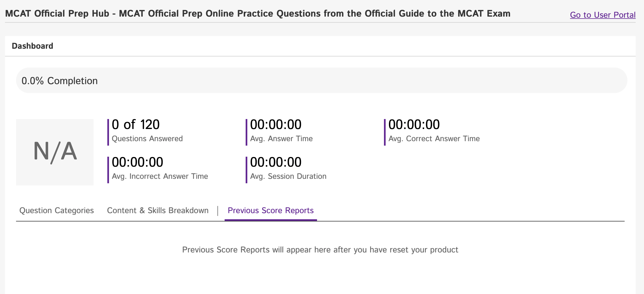Image resolution: width=644 pixels, height=294 pixels.
Task: Click the Dashboard header
Action: tap(32, 46)
